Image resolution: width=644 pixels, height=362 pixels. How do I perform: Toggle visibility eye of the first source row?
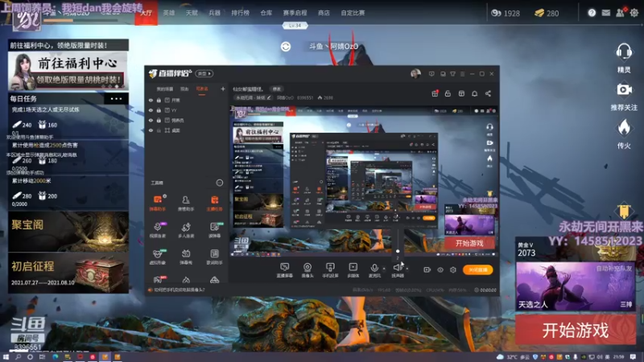151,100
